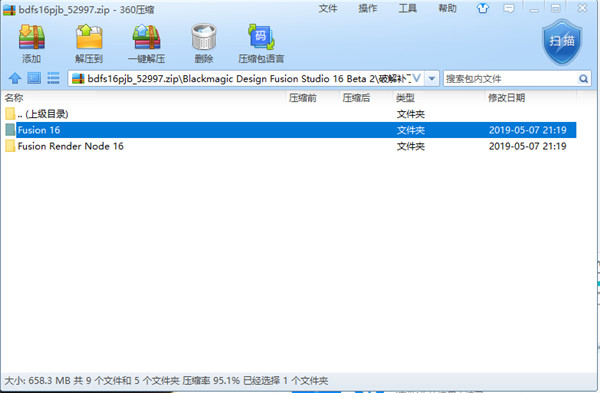Maximize the 360压缩 window
The image size is (600, 393).
tap(556, 8)
